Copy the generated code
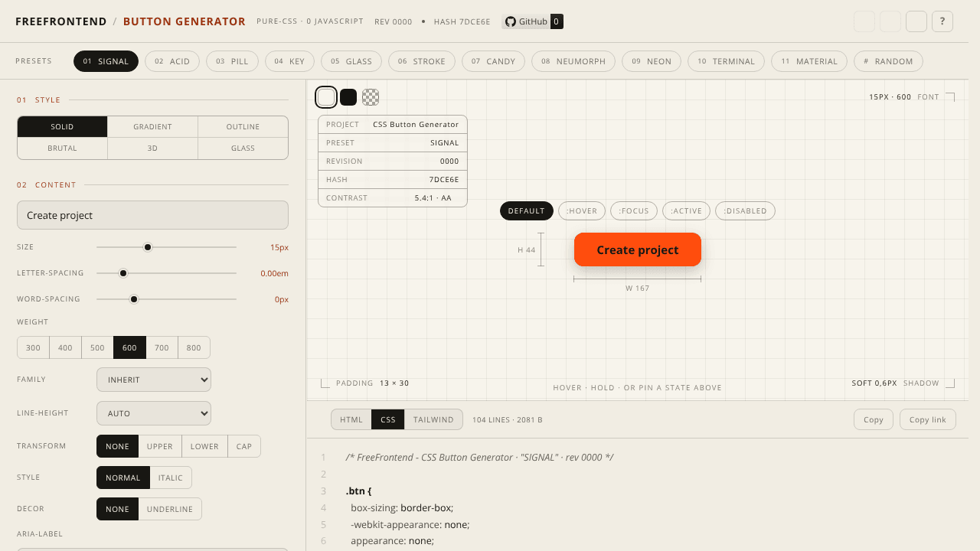Viewport: 980px width, 551px height. point(874,419)
